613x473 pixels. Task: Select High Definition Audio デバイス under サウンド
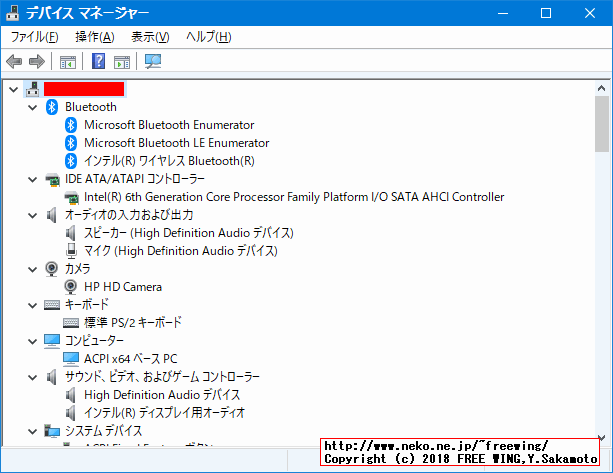click(x=162, y=395)
